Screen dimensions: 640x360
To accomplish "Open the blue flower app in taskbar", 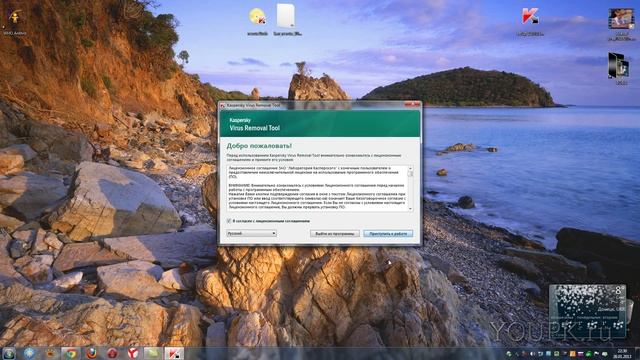I will [29, 353].
